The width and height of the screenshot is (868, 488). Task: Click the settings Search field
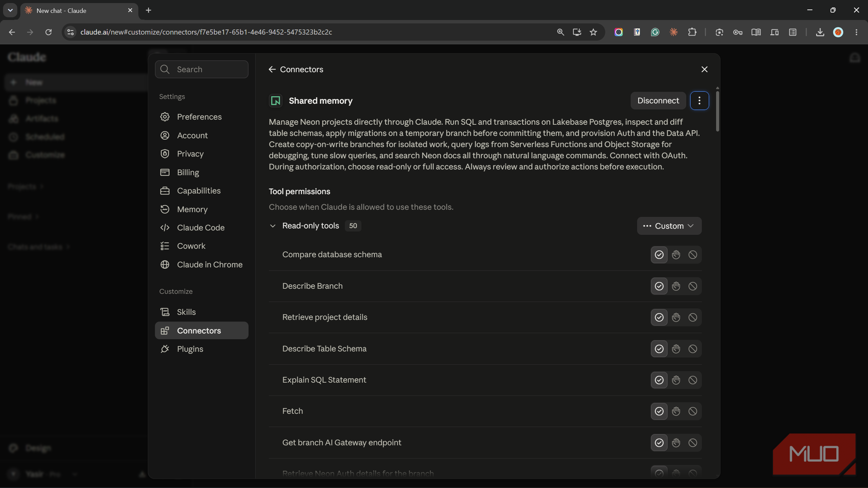[x=201, y=69]
